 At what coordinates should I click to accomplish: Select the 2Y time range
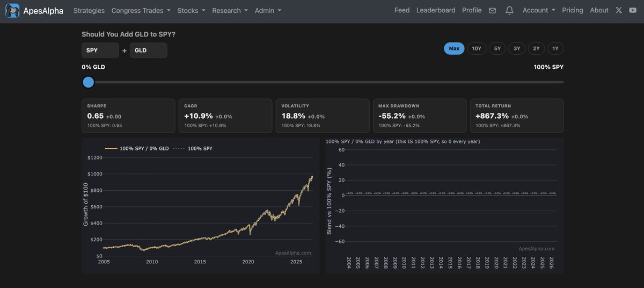click(x=536, y=48)
